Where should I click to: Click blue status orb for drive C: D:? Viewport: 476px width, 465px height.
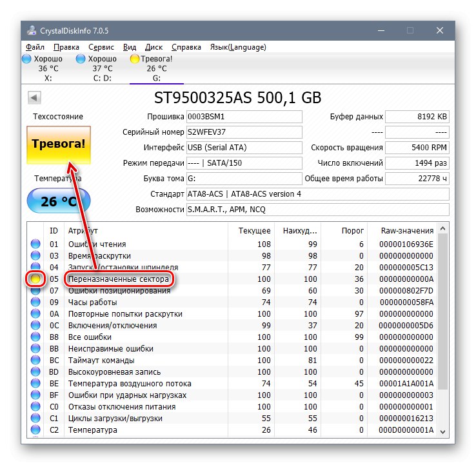81,59
